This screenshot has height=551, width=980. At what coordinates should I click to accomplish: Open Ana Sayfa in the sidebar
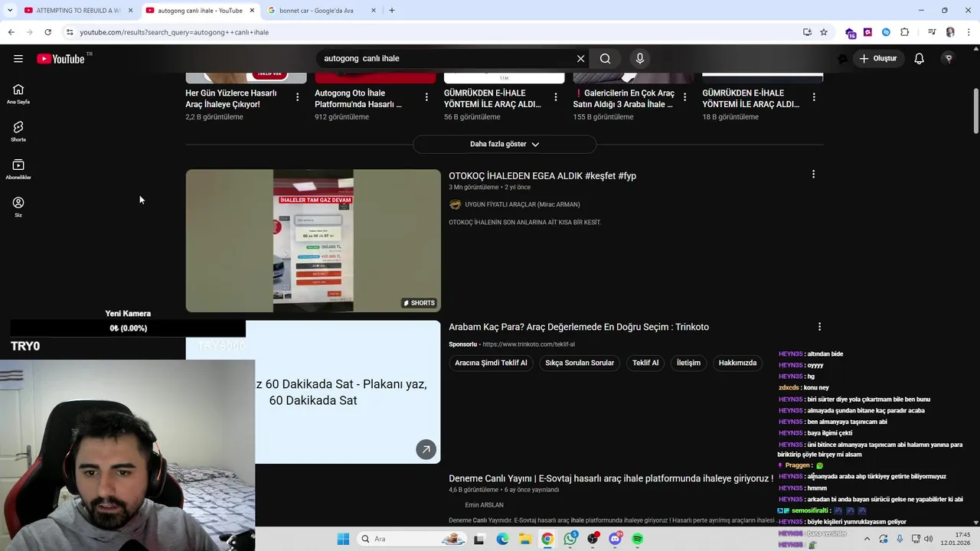click(x=18, y=94)
